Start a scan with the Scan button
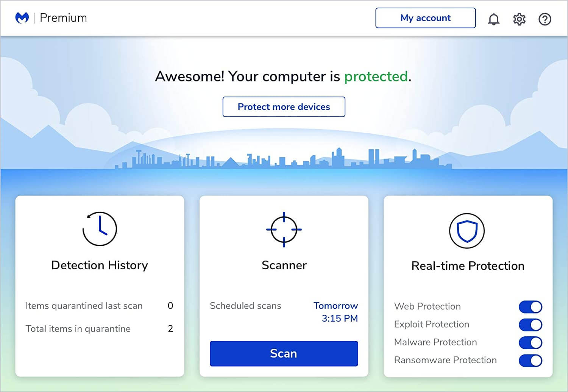The width and height of the screenshot is (568, 392). coord(284,353)
